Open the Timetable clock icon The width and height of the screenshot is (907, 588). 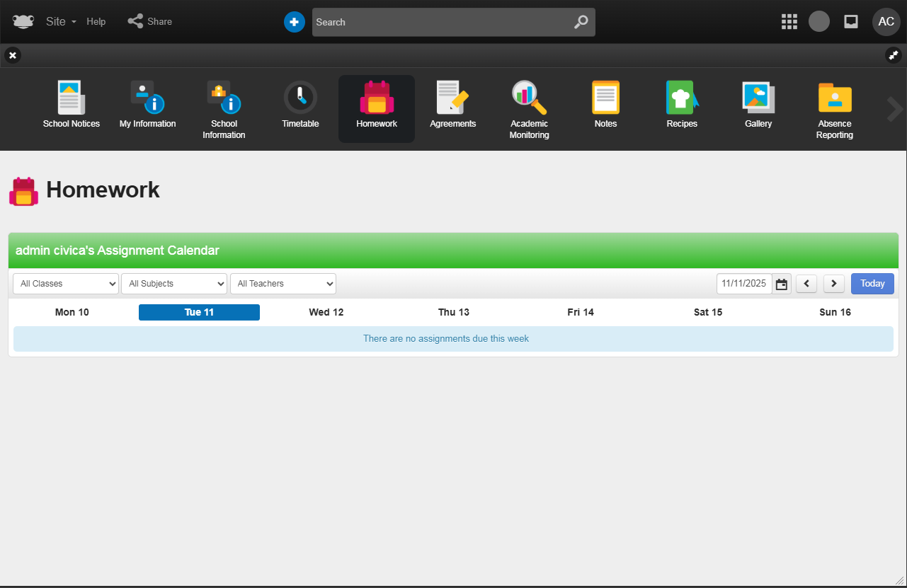[x=300, y=98]
